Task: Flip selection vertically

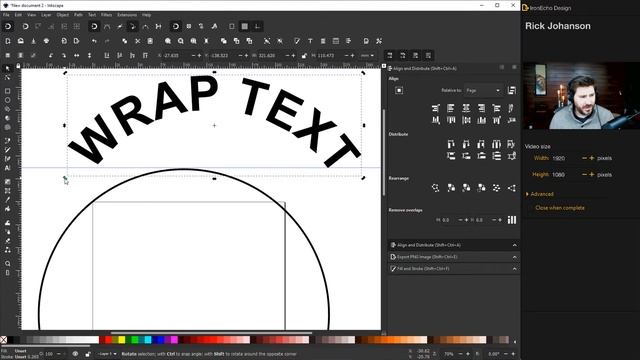Action: click(89, 55)
